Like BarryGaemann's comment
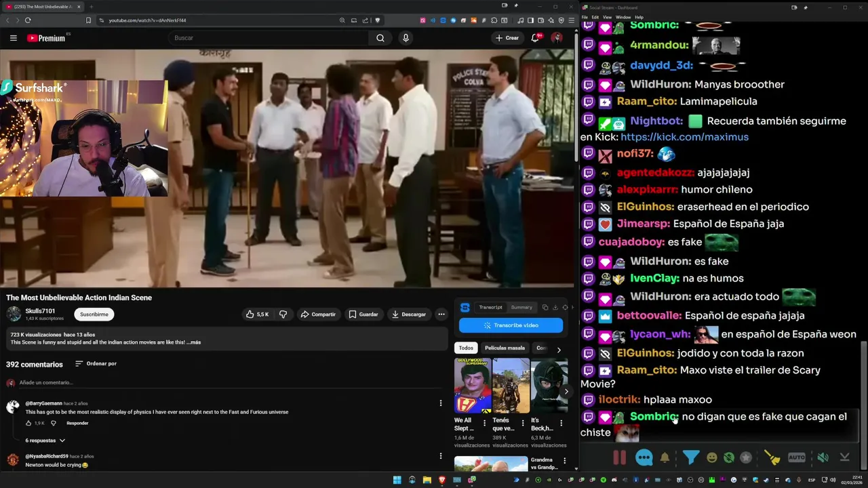Viewport: 868px width, 488px height. [x=29, y=423]
